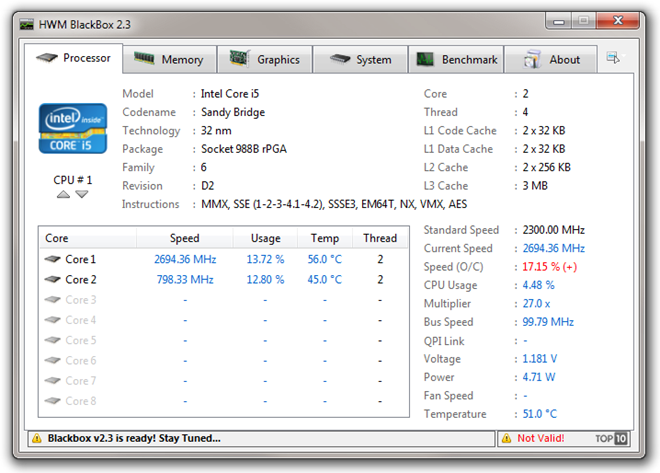Click the Multiplier value 27.0 x
The width and height of the screenshot is (660, 473).
pos(536,303)
